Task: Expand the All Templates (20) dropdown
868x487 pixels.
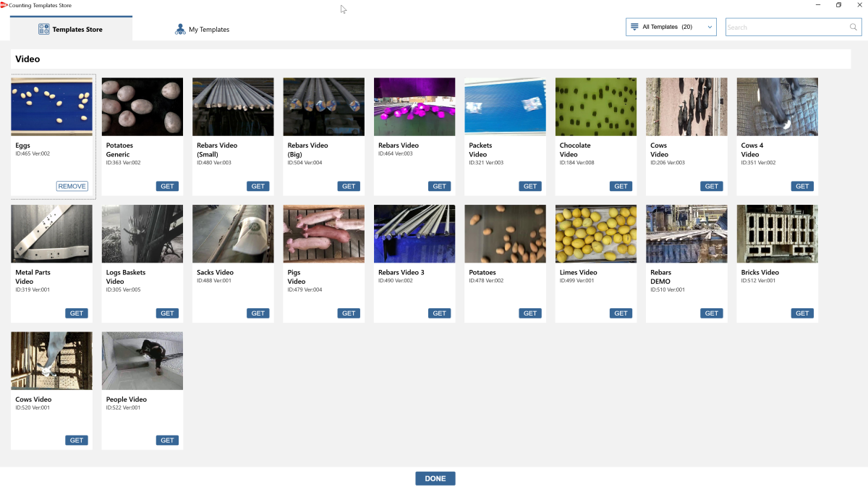Action: (671, 27)
